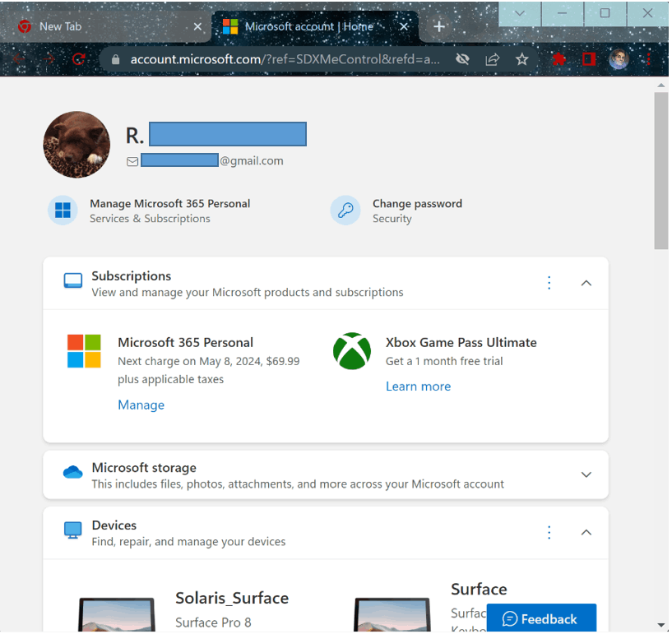672x634 pixels.
Task: Toggle the browser side panel icon
Action: tap(589, 59)
